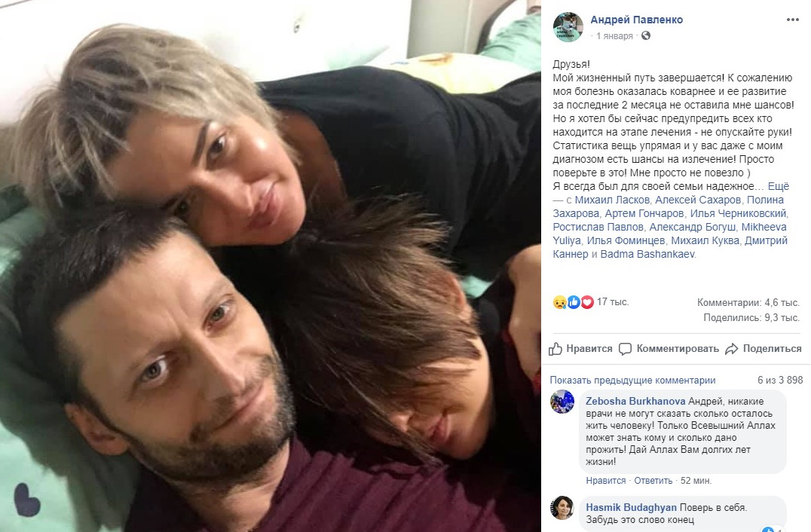The image size is (811, 532).
Task: Open the post options three-dots menu
Action: click(792, 20)
